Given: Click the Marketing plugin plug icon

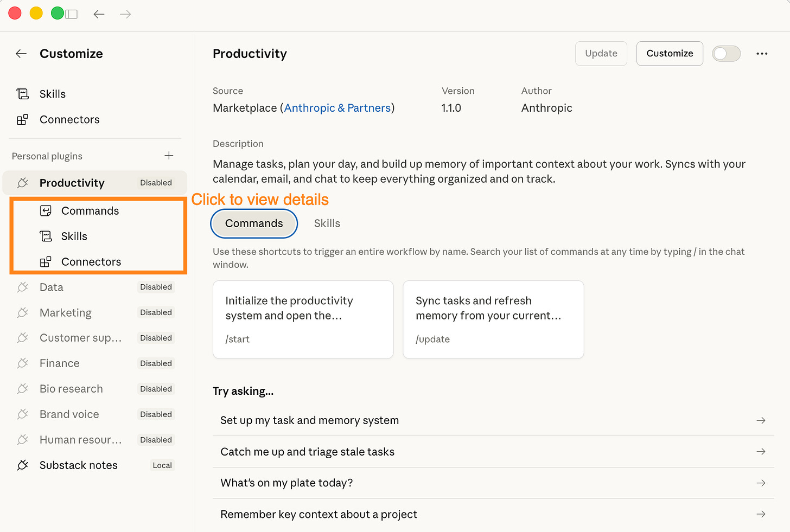Looking at the screenshot, I should click(23, 313).
